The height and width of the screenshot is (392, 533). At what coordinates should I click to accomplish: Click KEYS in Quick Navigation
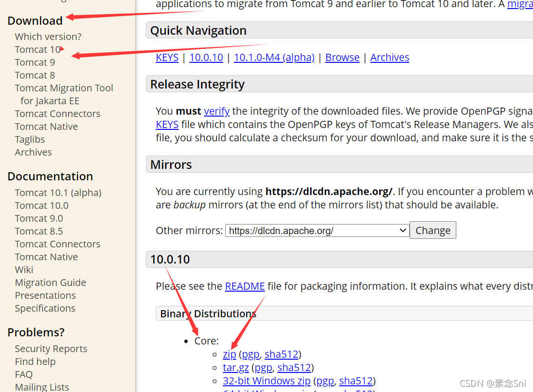click(167, 58)
